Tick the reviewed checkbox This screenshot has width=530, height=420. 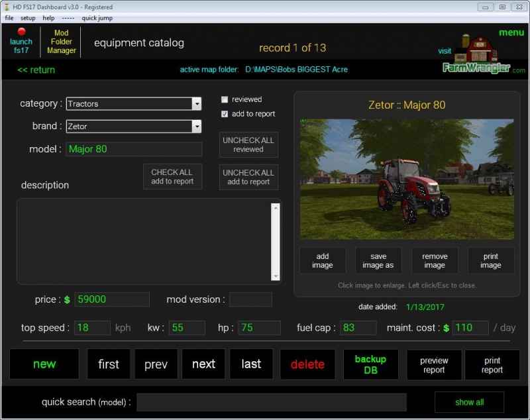[x=225, y=99]
